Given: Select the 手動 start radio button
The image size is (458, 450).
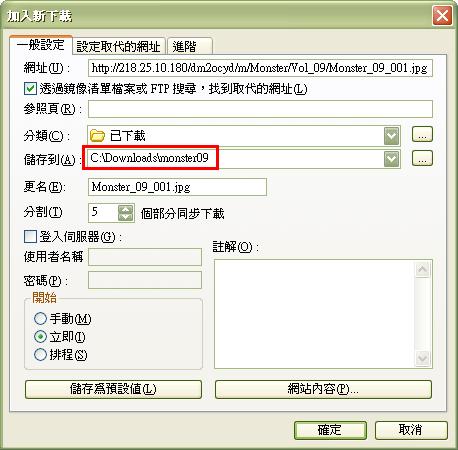Looking at the screenshot, I should 40,318.
